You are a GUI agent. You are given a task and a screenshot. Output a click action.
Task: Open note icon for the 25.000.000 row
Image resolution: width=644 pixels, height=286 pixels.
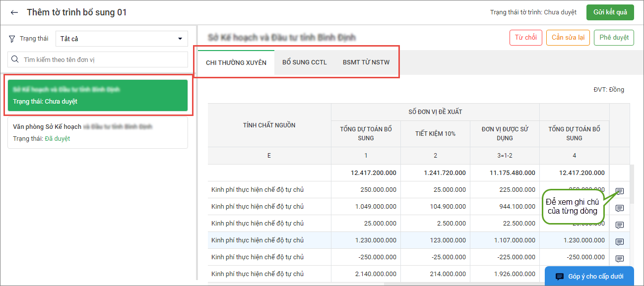pos(619,225)
